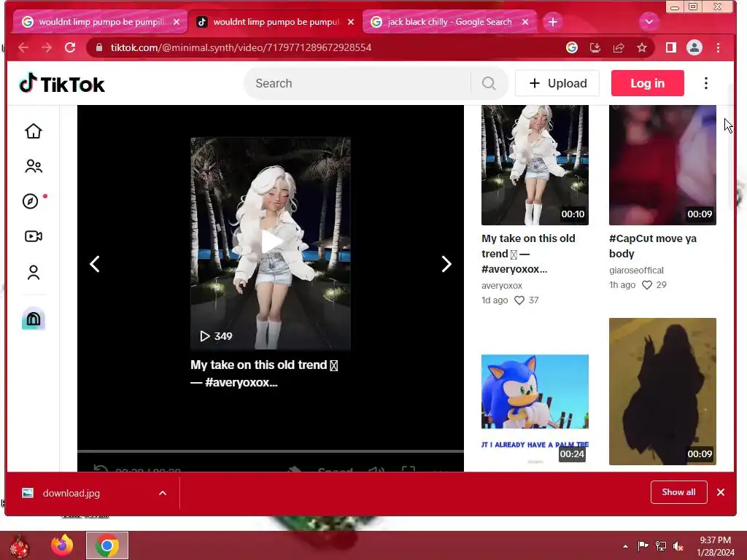
Task: Click the 349 play count on video
Action: point(216,336)
